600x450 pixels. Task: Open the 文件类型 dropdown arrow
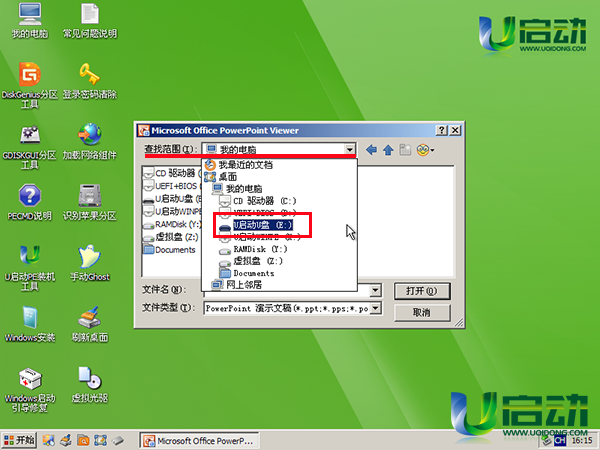[375, 308]
